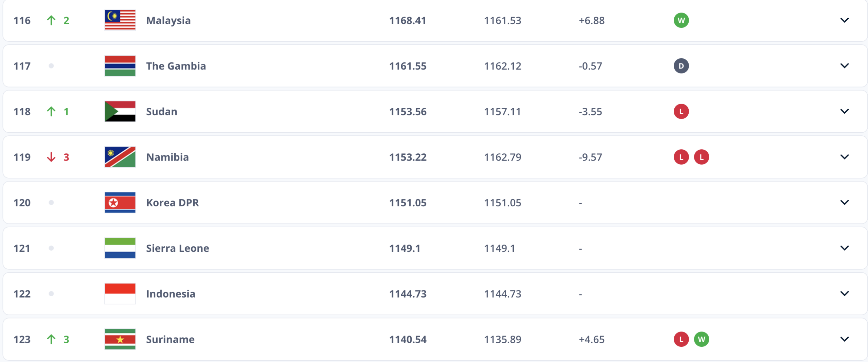Expand the Suriname row chevron

point(844,339)
